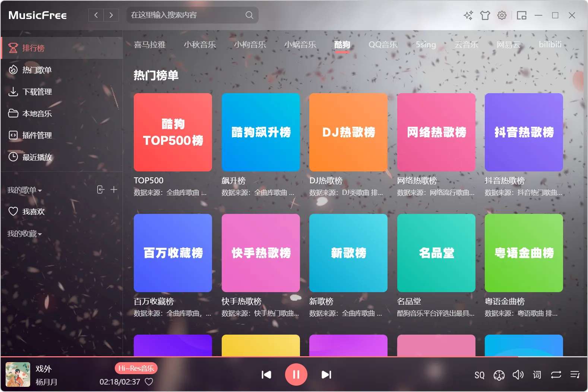Seek on the playback progress bar
The image size is (588, 392).
pyautogui.click(x=294, y=357)
